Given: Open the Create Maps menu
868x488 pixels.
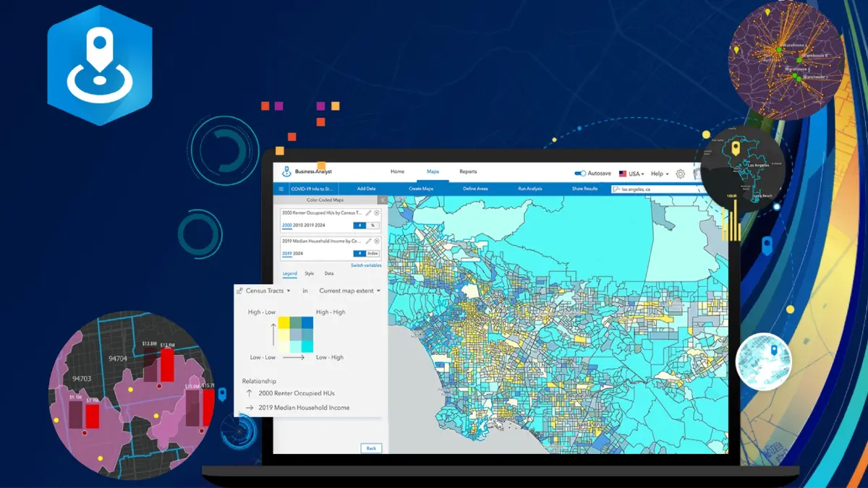Looking at the screenshot, I should click(421, 189).
